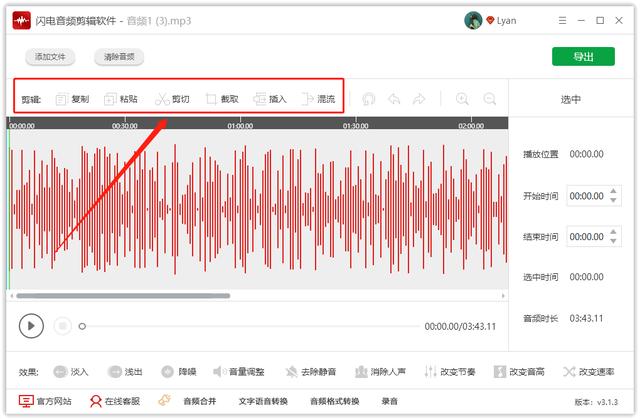Click the 版本: v3.1.3 version text

596,402
